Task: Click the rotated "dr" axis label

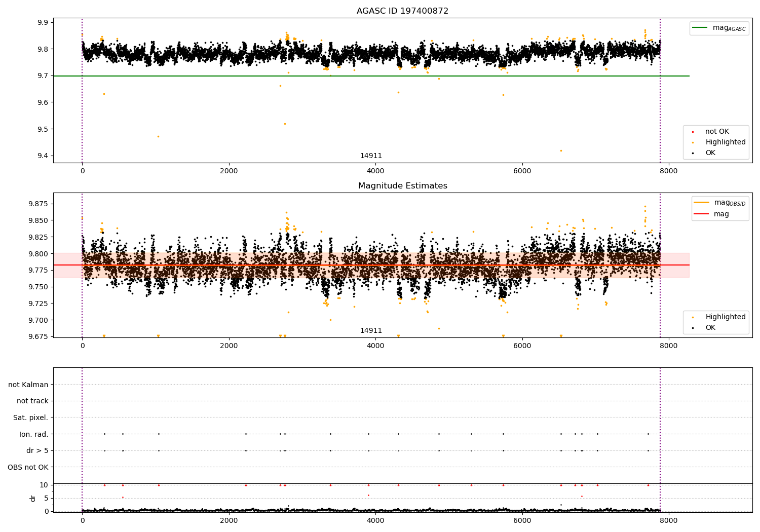Action: [x=33, y=498]
